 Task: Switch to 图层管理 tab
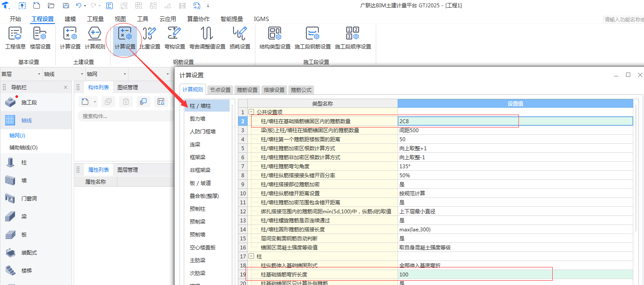click(x=128, y=170)
